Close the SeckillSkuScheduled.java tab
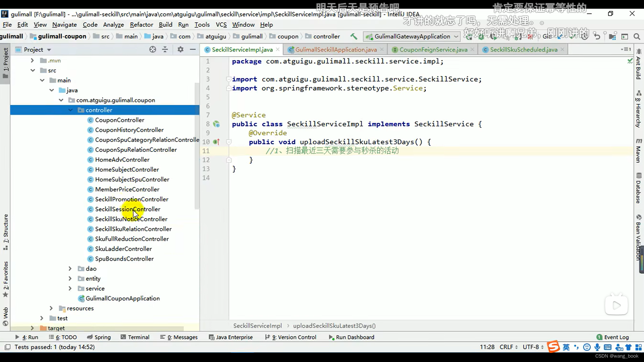This screenshot has width=644, height=362. pos(562,49)
